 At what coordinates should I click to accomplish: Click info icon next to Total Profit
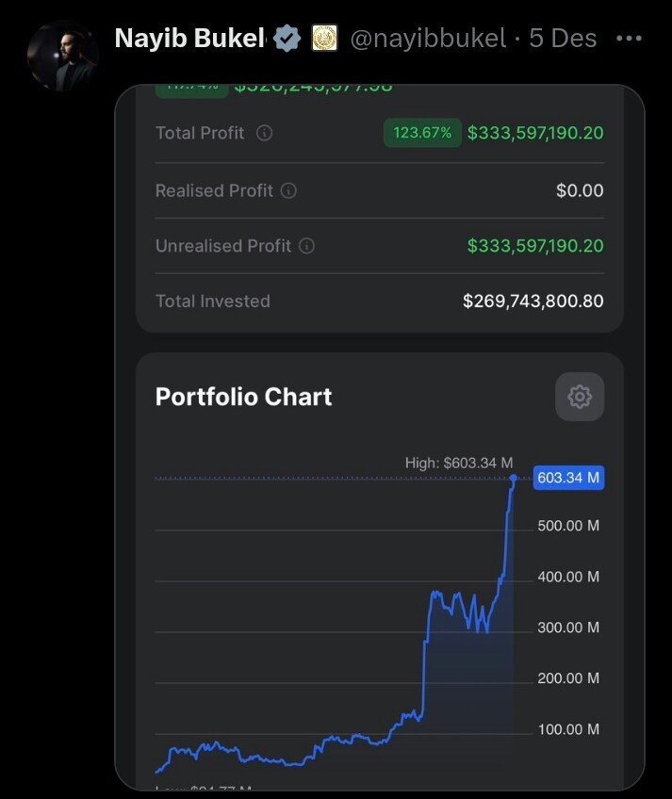(264, 133)
